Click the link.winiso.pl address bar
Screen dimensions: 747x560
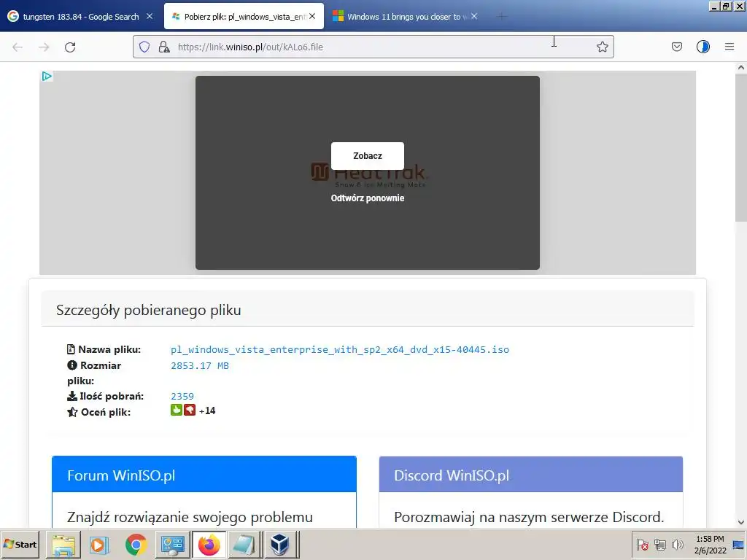pos(373,47)
